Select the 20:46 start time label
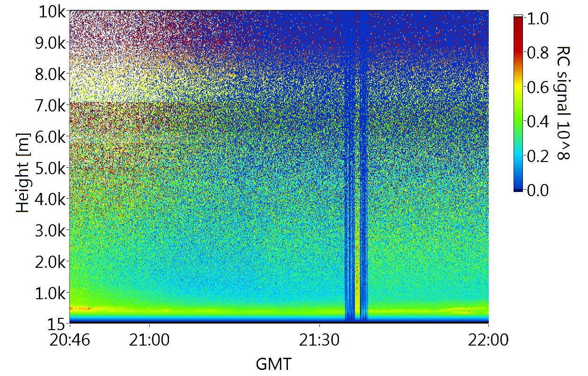Image resolution: width=588 pixels, height=376 pixels. tap(70, 339)
